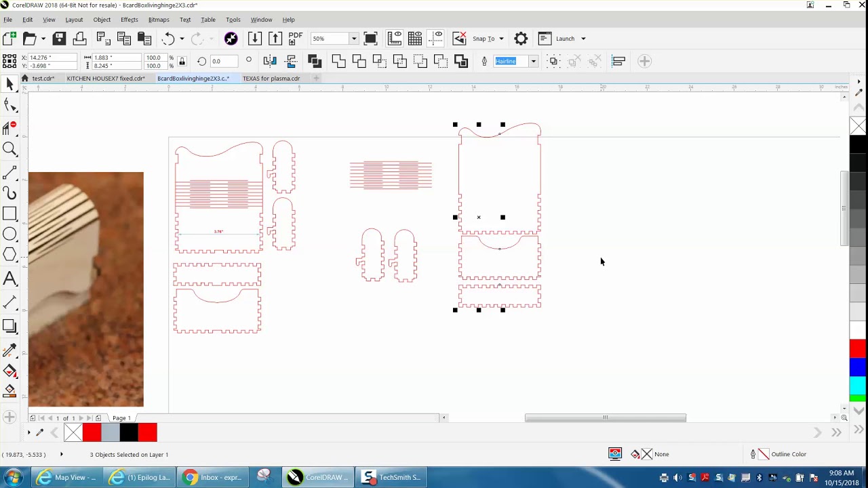Toggle full-screen preview
This screenshot has height=488, width=868.
370,39
